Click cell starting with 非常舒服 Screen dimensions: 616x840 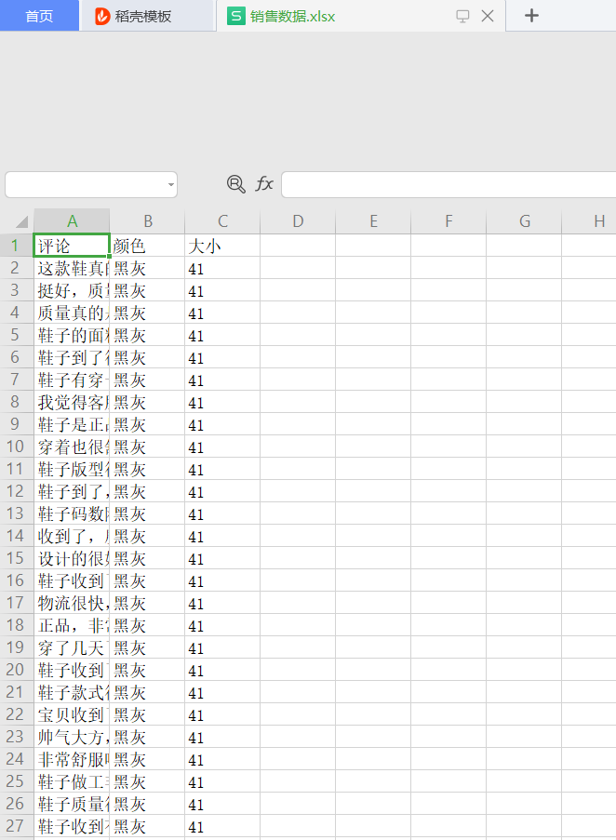tap(72, 759)
